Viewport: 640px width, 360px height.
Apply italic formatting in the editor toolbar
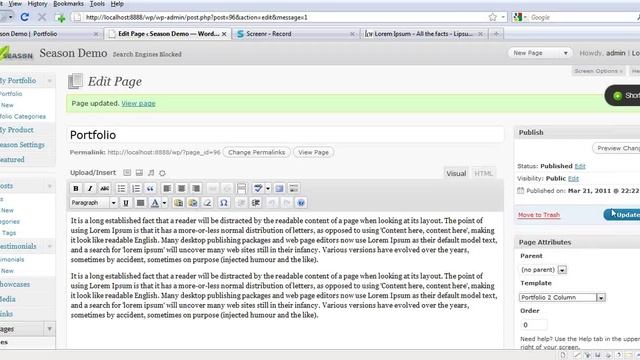(x=90, y=188)
